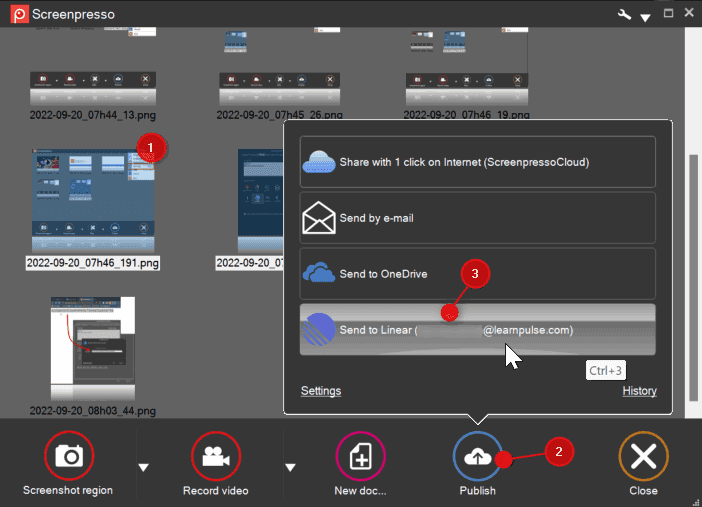The height and width of the screenshot is (507, 702).
Task: Click the OneDrive cloud icon
Action: click(x=319, y=273)
